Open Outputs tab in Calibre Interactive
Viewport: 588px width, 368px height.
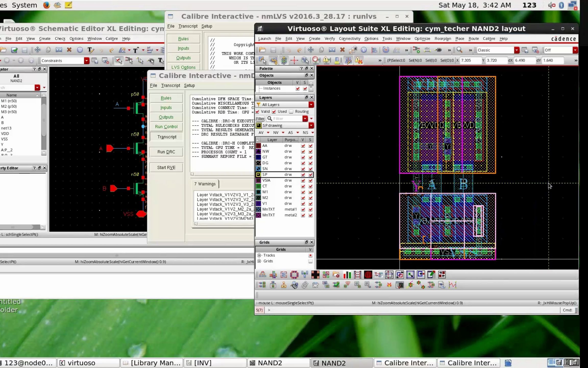point(166,117)
